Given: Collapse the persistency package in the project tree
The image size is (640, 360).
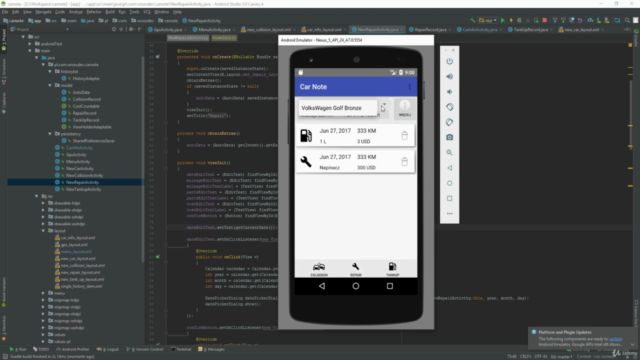Looking at the screenshot, I should (50, 134).
